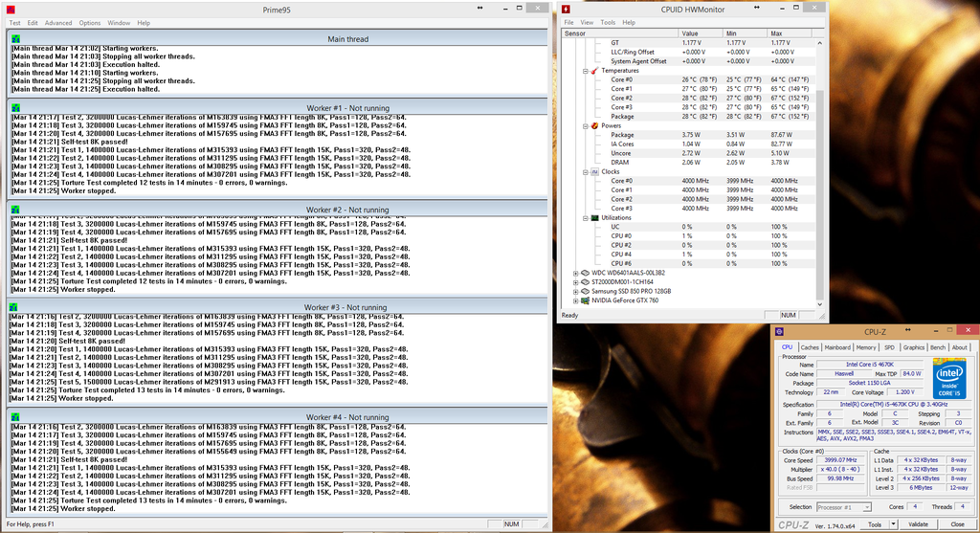980x533 pixels.
Task: Click the HWMonitor title bar icon
Action: point(568,10)
